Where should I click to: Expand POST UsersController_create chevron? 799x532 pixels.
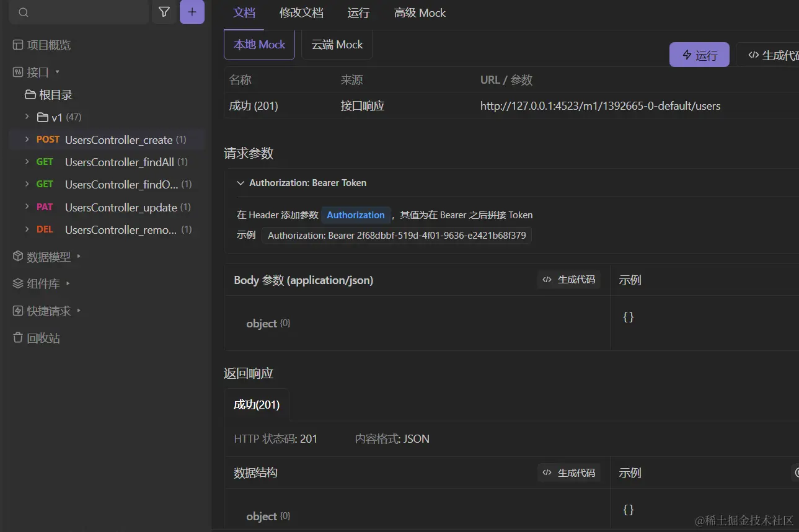[x=27, y=140]
